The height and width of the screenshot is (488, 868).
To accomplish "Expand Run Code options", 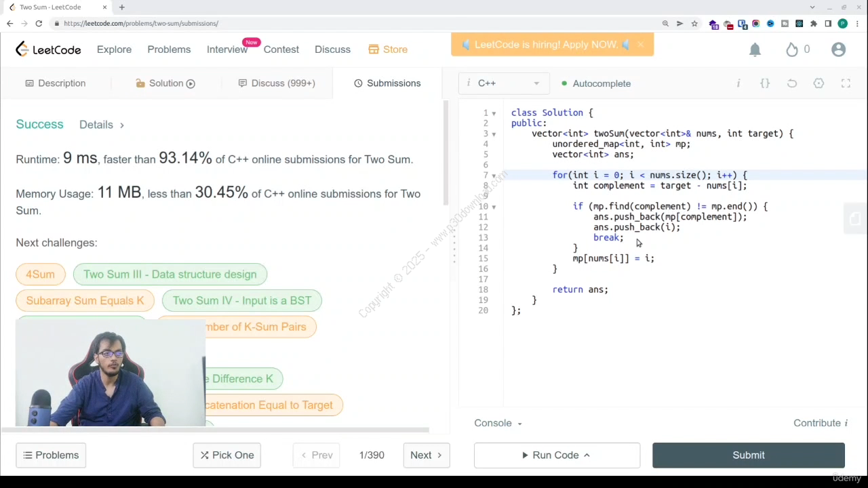I will pos(587,455).
